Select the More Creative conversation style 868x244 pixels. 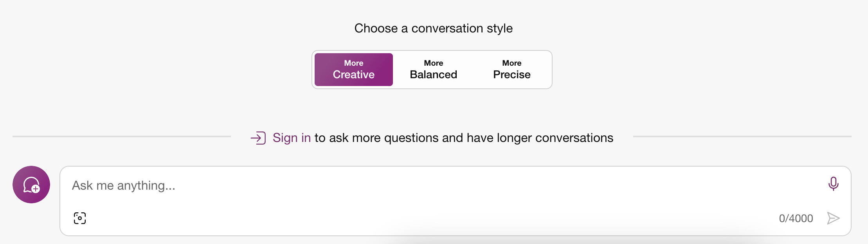point(353,70)
